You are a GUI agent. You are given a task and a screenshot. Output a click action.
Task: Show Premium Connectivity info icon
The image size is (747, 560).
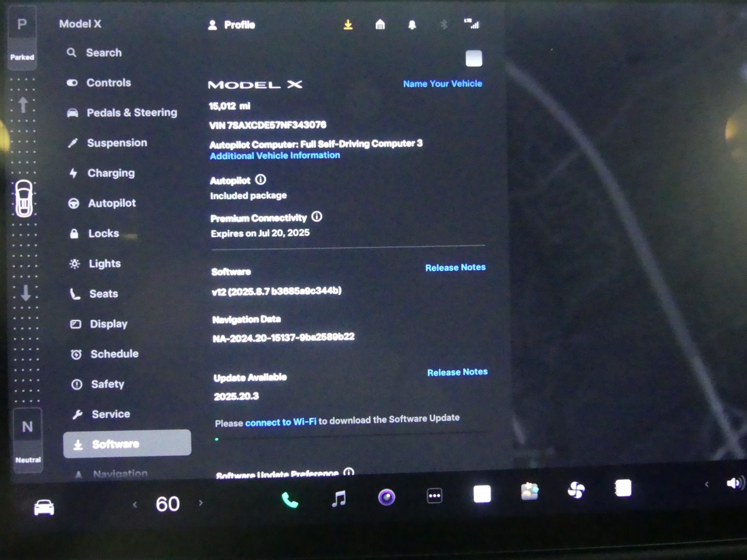(x=317, y=217)
